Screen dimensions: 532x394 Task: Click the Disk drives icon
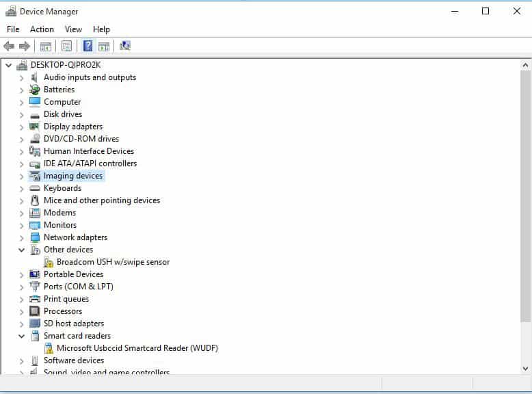(x=35, y=115)
